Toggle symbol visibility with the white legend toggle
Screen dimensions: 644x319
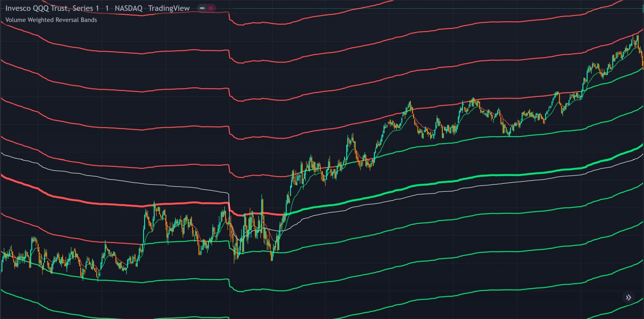[x=202, y=8]
